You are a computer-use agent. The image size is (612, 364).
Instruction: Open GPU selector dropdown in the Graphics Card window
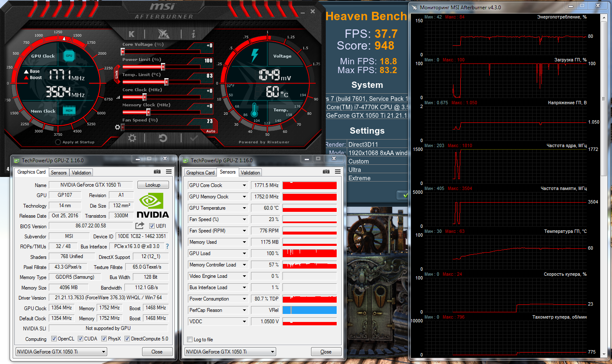coord(61,352)
